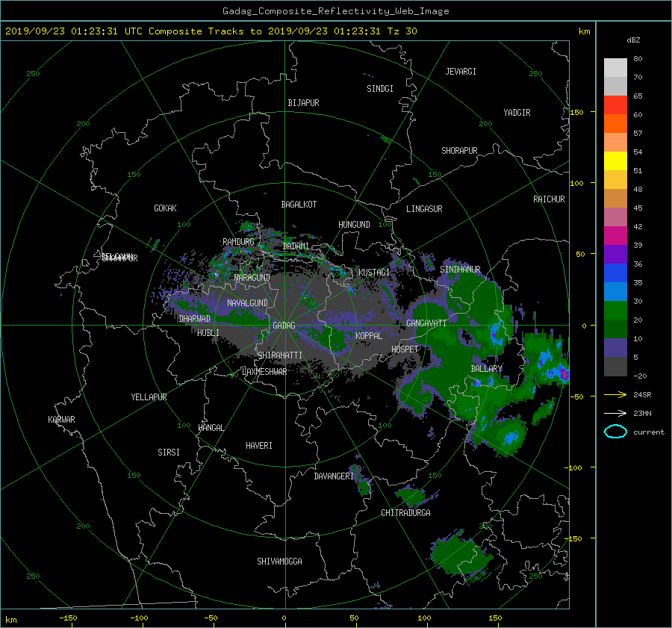Click the KOPPAL city label
The height and width of the screenshot is (628, 672).
(x=369, y=335)
